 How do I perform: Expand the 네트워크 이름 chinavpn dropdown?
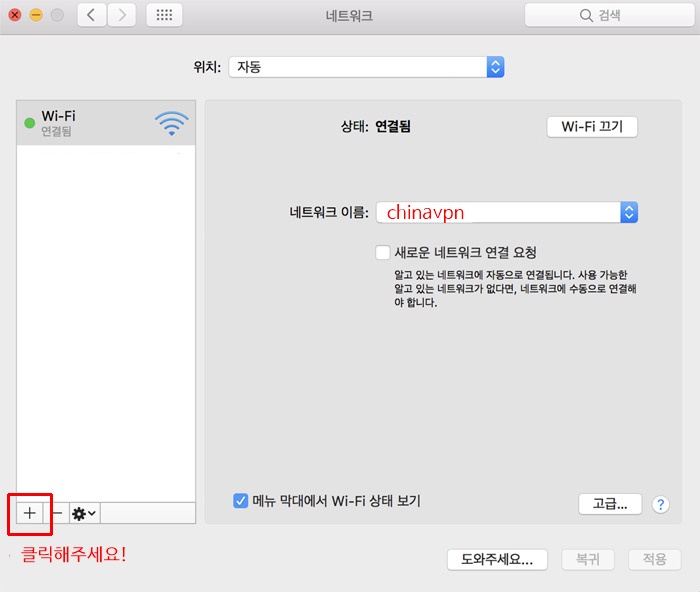(628, 212)
